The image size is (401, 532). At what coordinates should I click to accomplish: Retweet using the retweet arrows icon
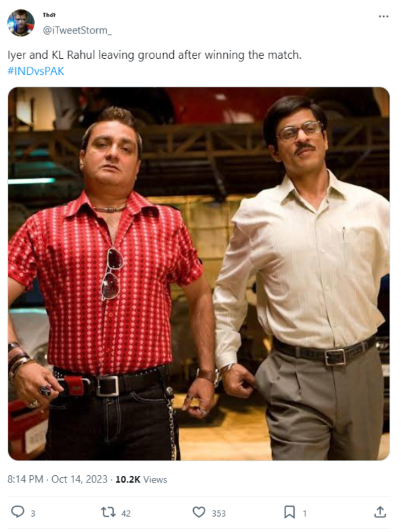(108, 512)
